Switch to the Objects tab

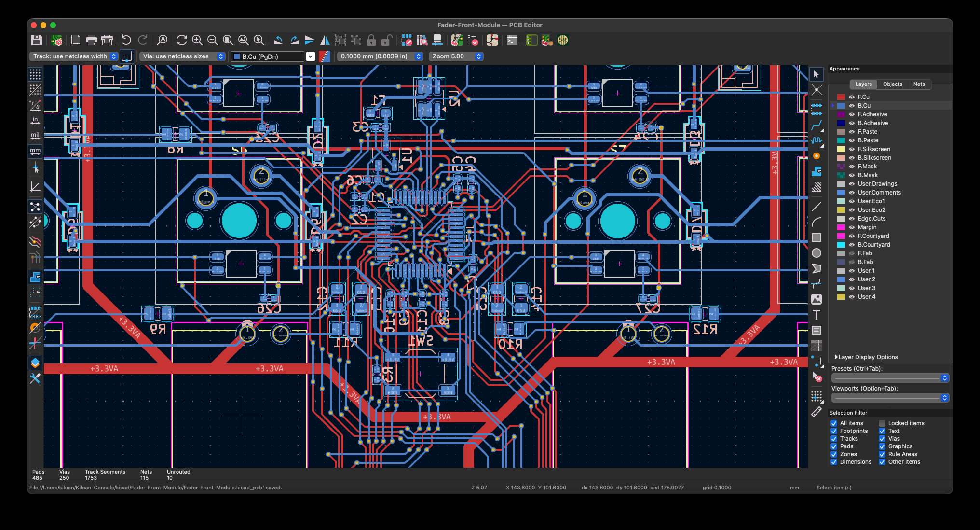tap(892, 84)
